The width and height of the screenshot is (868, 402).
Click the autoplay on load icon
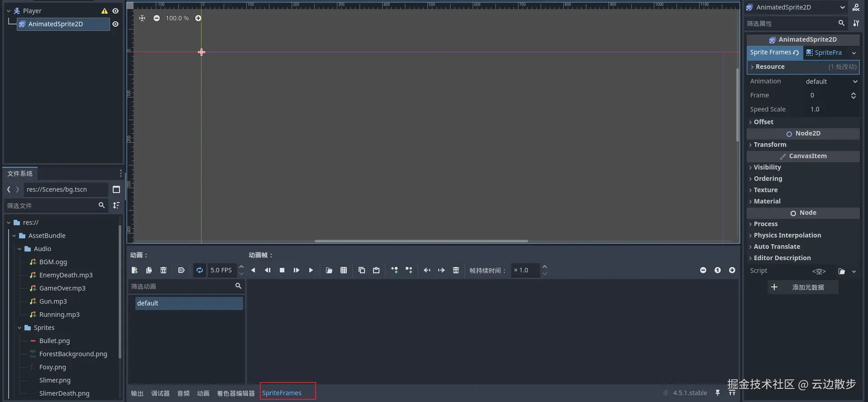click(182, 270)
